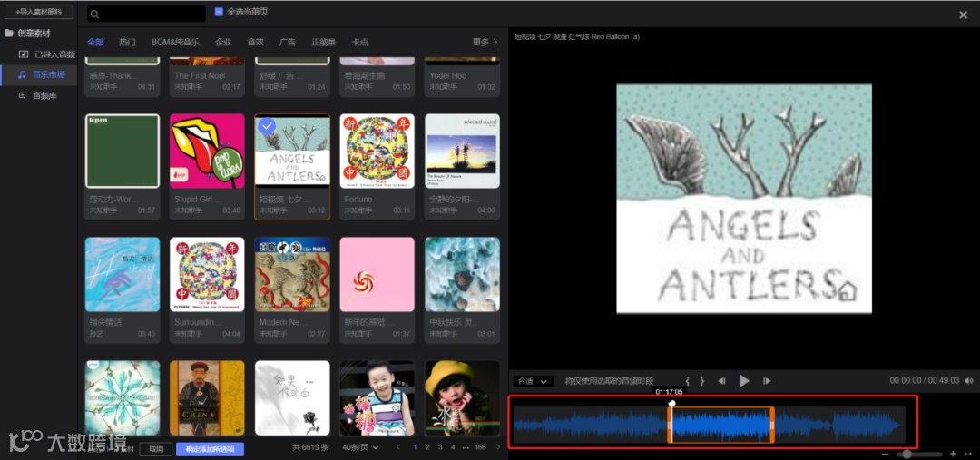Switch to the 正能量 tab
Viewport: 980px width, 460px height.
tap(324, 42)
